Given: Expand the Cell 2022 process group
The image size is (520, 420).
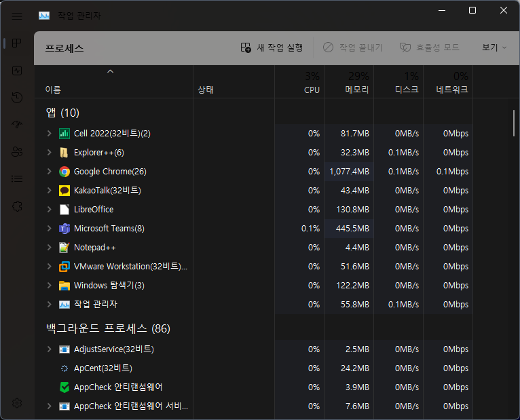Looking at the screenshot, I should (49, 133).
